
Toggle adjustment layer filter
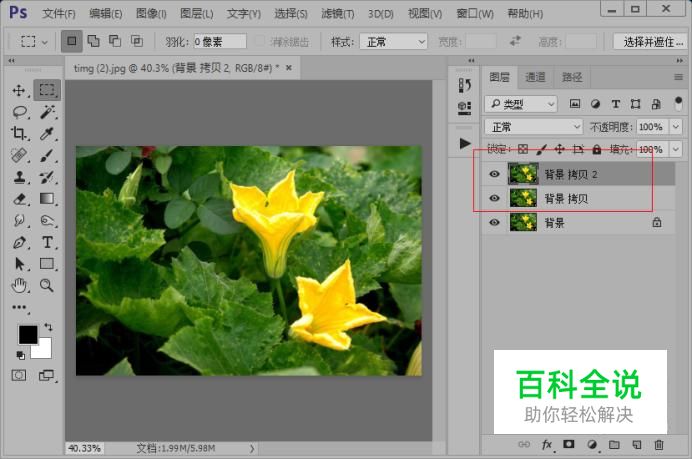[x=595, y=104]
